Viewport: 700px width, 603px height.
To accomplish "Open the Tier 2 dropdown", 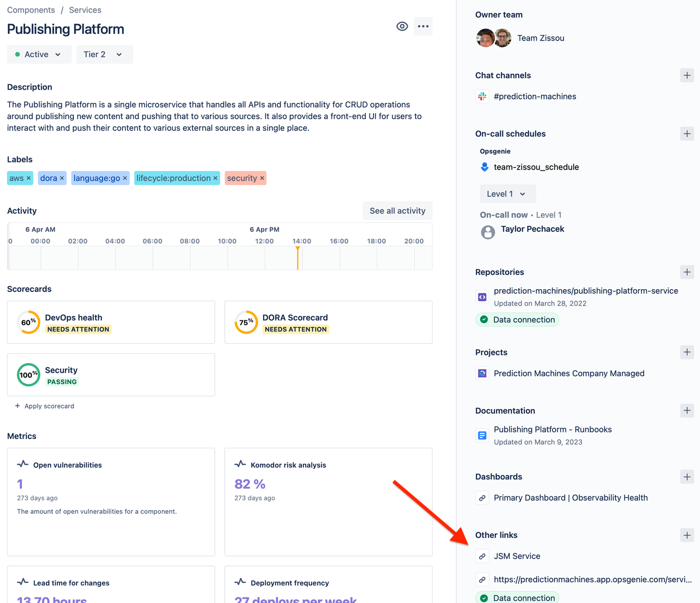I will pos(104,55).
